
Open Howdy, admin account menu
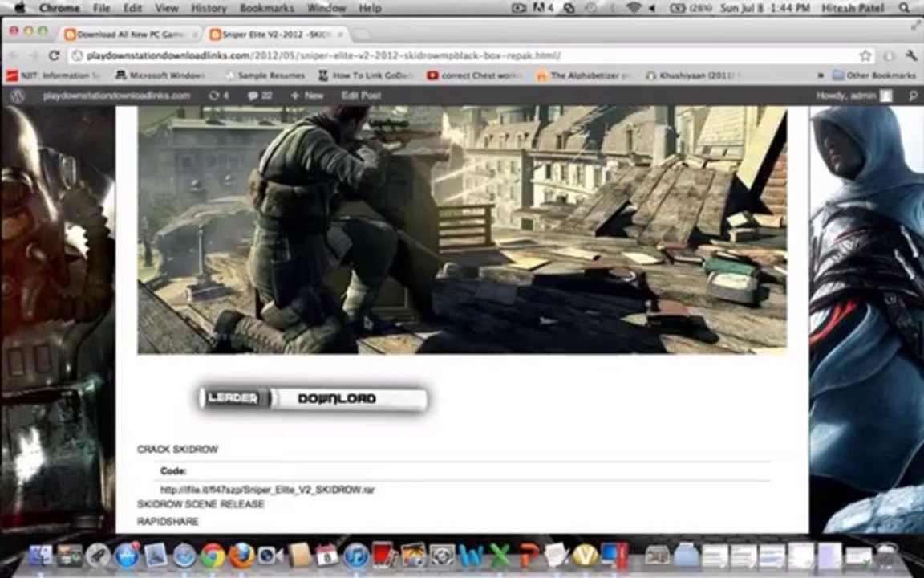[854, 96]
